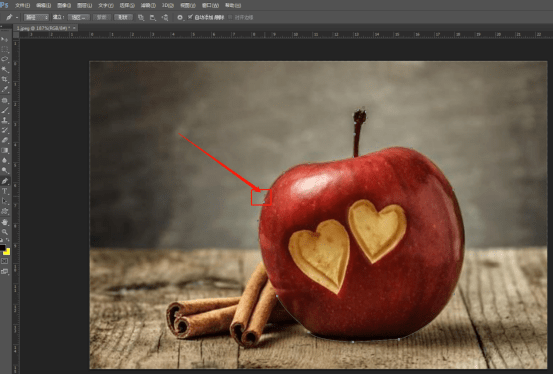554x375 pixels.
Task: Toggle the Auto Add/Delete checkbox
Action: tap(190, 17)
